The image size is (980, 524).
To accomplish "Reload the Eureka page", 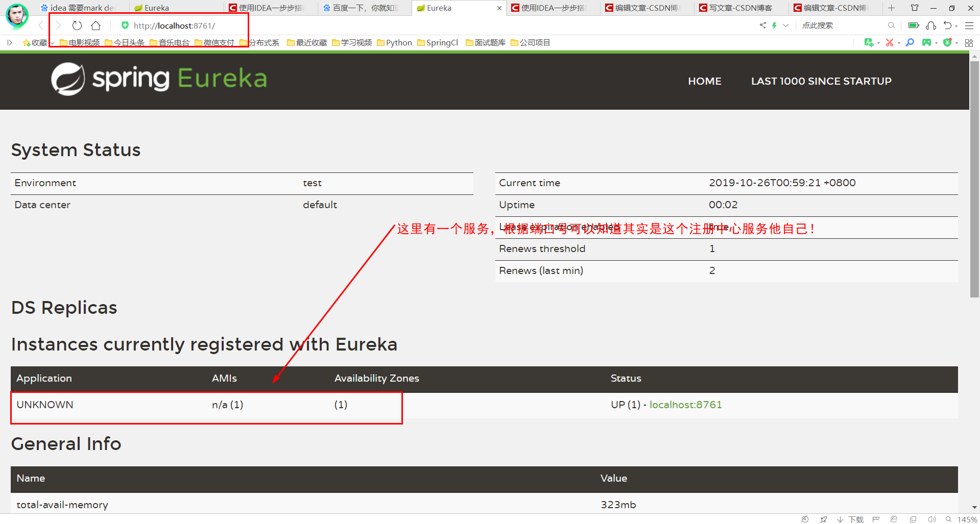I will (77, 26).
